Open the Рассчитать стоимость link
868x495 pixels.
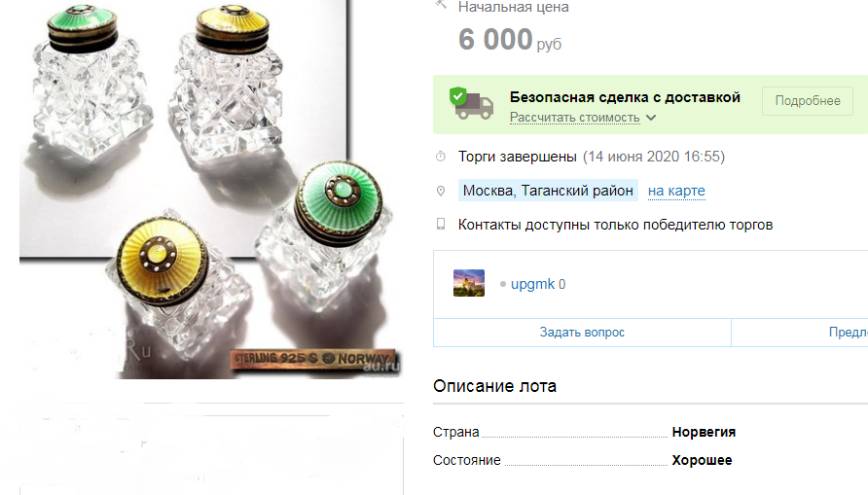click(x=574, y=118)
